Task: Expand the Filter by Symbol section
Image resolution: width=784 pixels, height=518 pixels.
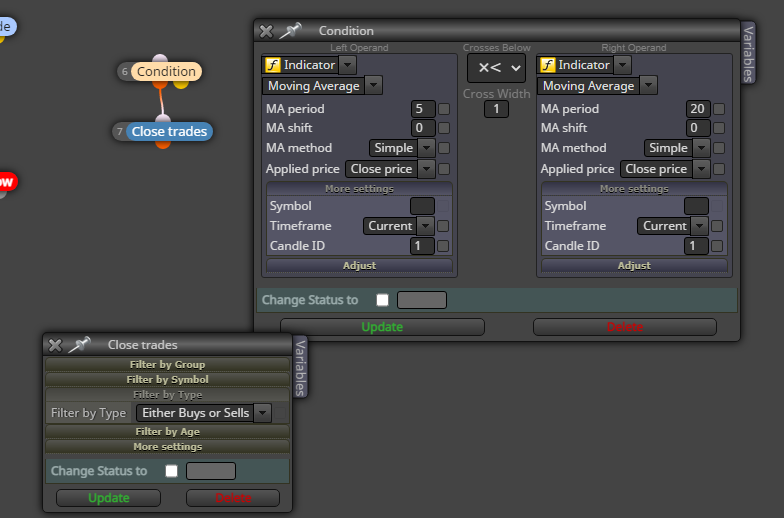Action: [167, 380]
